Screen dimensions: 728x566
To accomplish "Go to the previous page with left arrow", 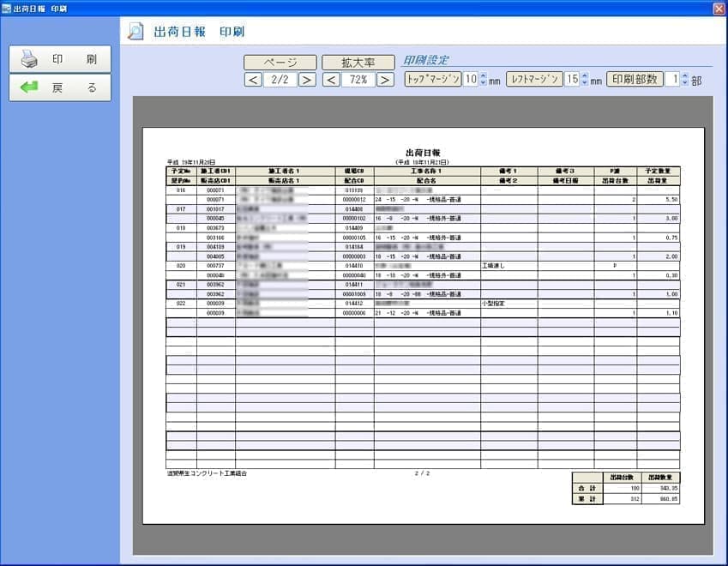I will (253, 80).
